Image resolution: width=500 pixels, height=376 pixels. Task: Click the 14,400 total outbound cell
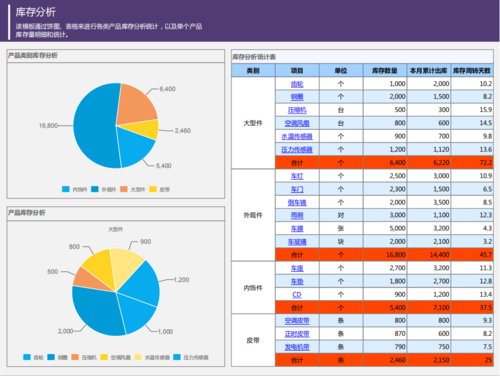tap(429, 255)
